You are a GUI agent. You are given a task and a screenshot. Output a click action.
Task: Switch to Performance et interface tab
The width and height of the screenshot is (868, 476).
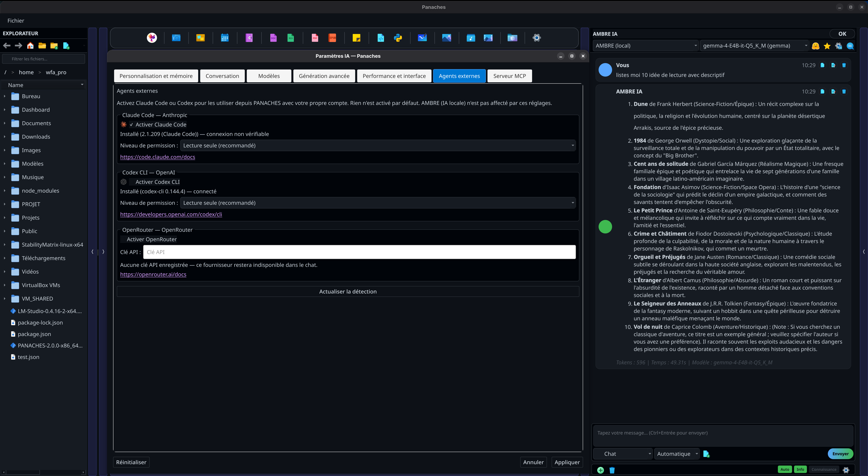[x=394, y=76]
